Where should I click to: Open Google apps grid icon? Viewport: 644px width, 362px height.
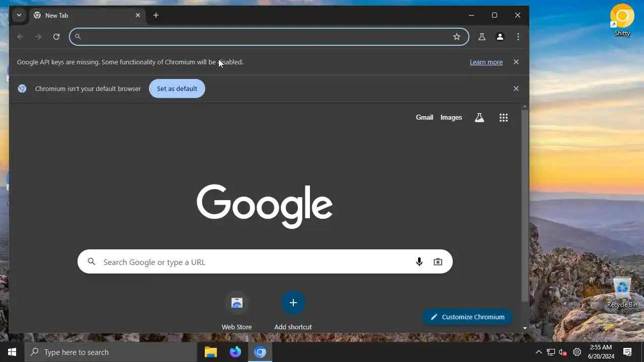pyautogui.click(x=504, y=118)
